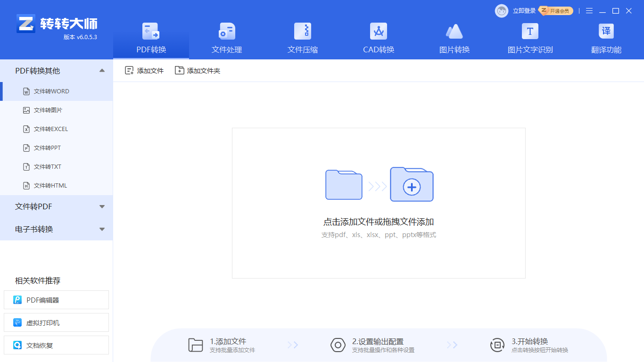The height and width of the screenshot is (362, 644).
Task: Switch to the PDF转换 tab
Action: coord(151,38)
